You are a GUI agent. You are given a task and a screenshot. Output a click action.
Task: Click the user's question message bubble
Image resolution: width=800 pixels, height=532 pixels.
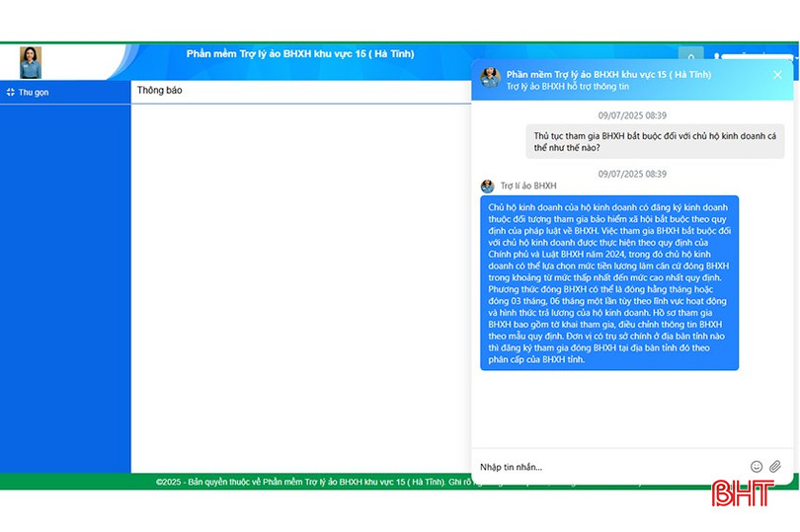coord(655,142)
